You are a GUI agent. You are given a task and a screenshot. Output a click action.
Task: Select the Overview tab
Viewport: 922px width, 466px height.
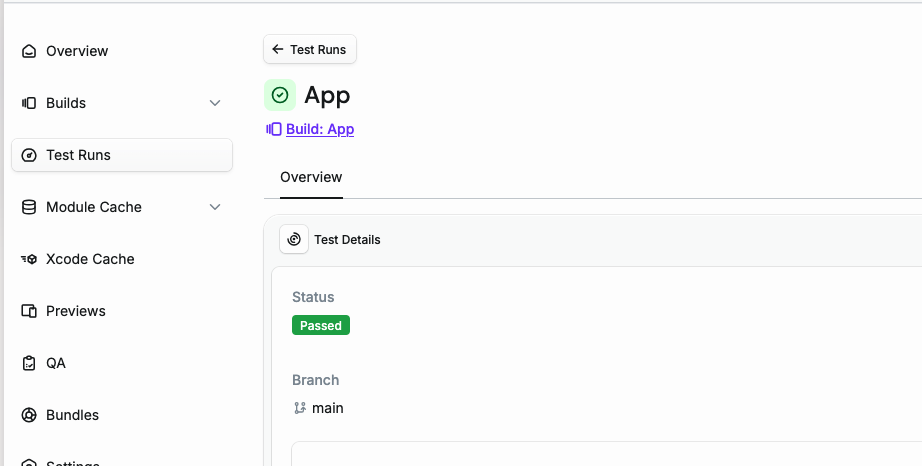click(311, 177)
